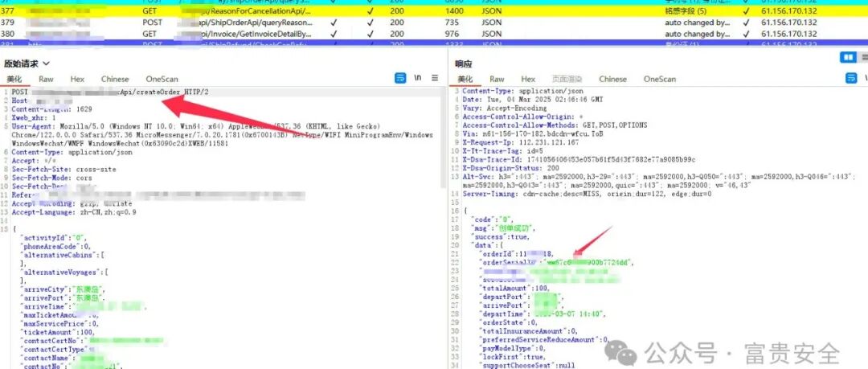Viewport: 868px width, 369px height.
Task: Open response pane 页面渲染 tab
Action: [x=567, y=79]
